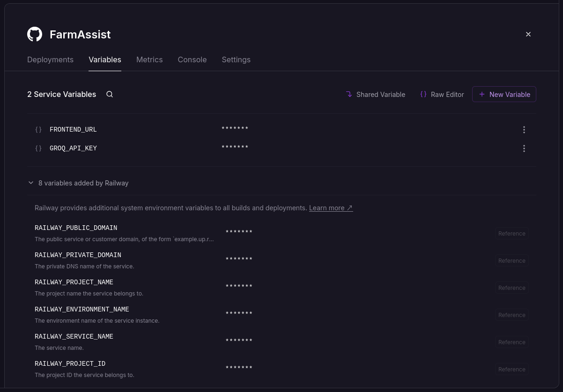The image size is (563, 392).
Task: Click the RAILWAY_ENVIRONMENT_NAME variable name
Action: point(82,310)
